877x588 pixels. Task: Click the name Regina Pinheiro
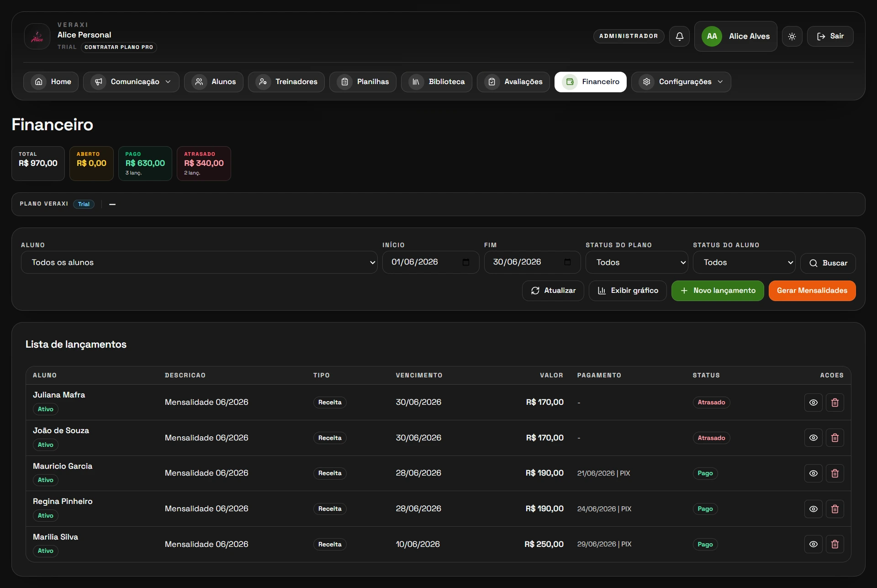[63, 501]
